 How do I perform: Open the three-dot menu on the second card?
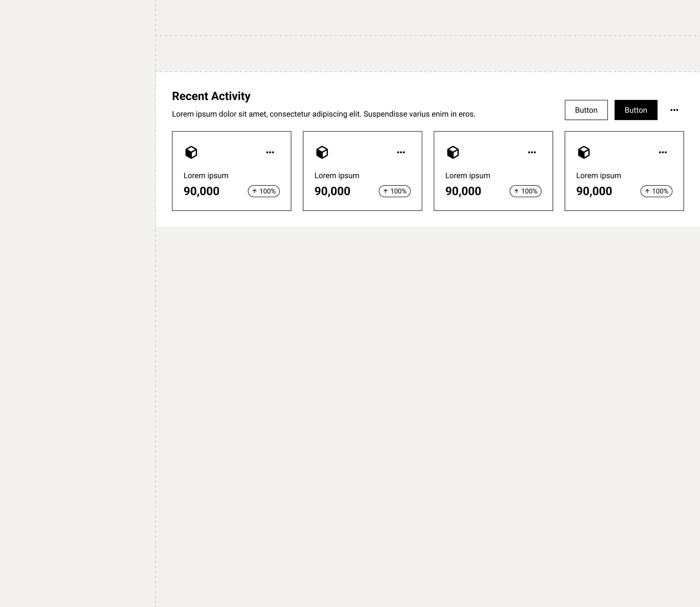pyautogui.click(x=401, y=152)
